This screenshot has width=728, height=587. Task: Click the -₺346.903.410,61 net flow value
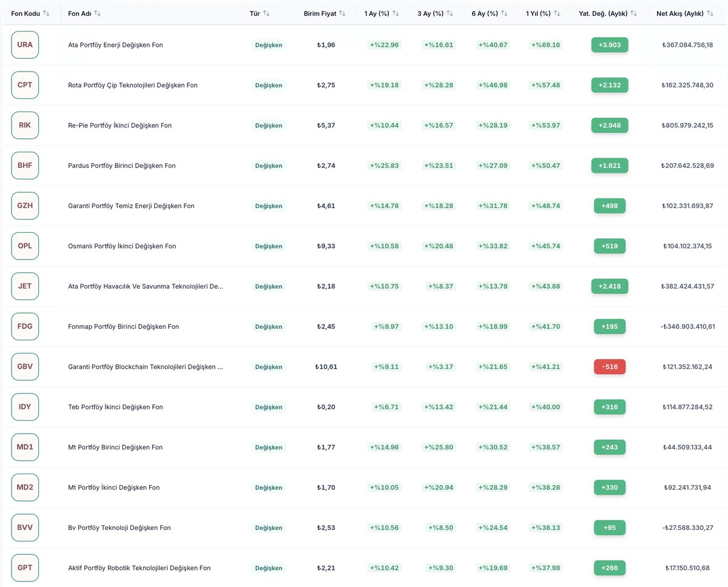coord(687,326)
